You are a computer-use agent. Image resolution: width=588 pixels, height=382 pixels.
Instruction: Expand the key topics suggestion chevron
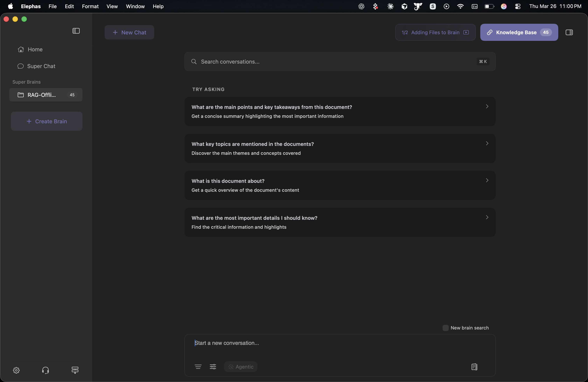pyautogui.click(x=487, y=143)
